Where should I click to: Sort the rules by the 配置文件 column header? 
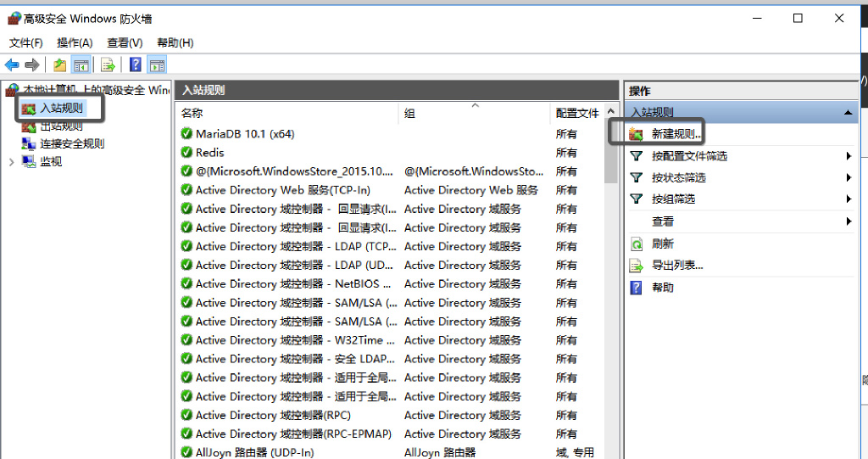[577, 113]
